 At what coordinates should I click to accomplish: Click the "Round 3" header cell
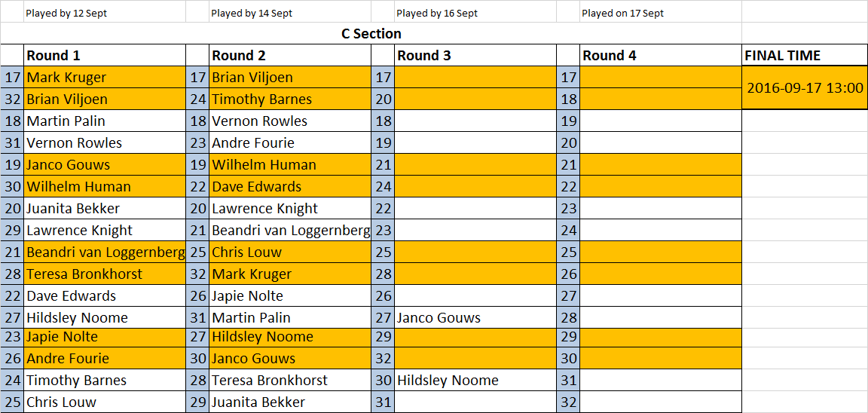[x=475, y=56]
